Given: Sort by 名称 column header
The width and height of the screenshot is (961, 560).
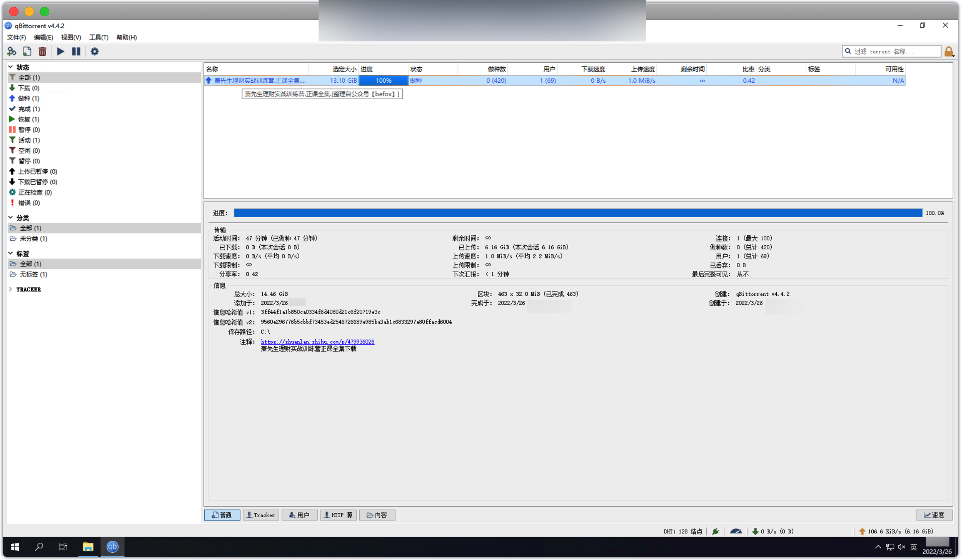Looking at the screenshot, I should point(256,69).
